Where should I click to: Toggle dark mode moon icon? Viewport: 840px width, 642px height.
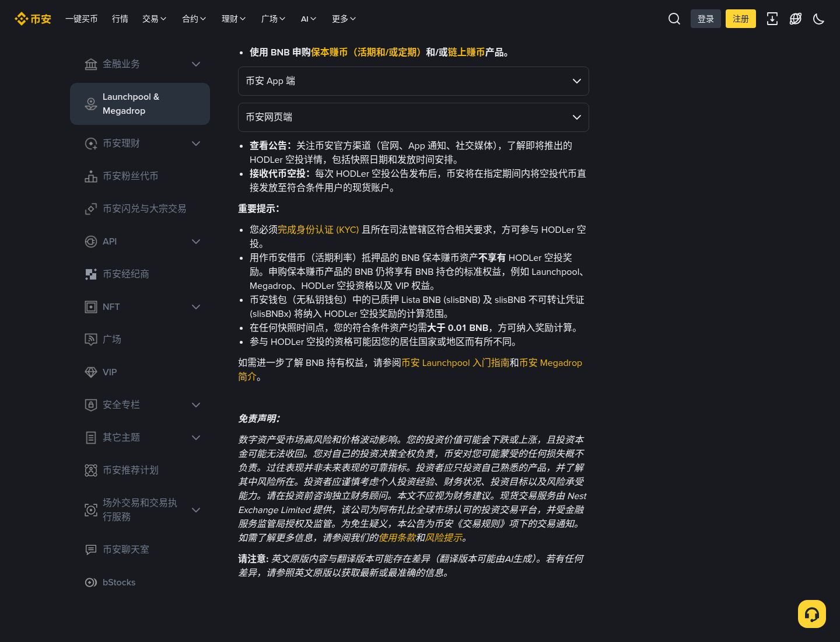pyautogui.click(x=819, y=19)
